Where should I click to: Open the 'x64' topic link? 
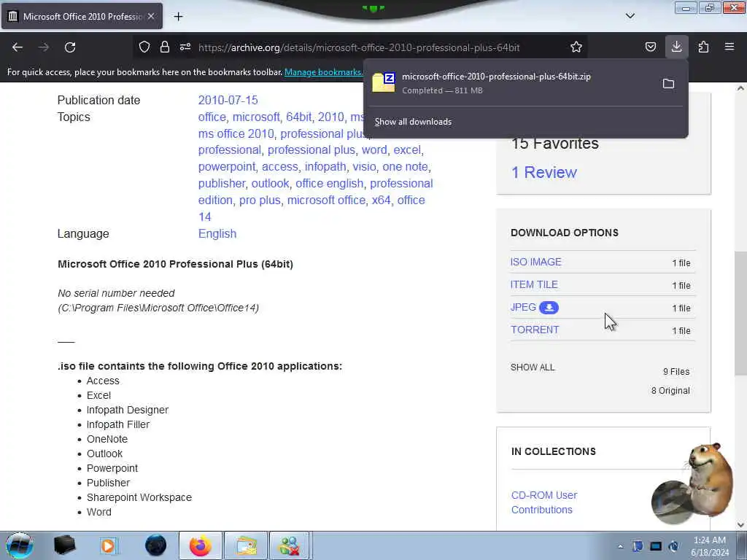point(381,200)
